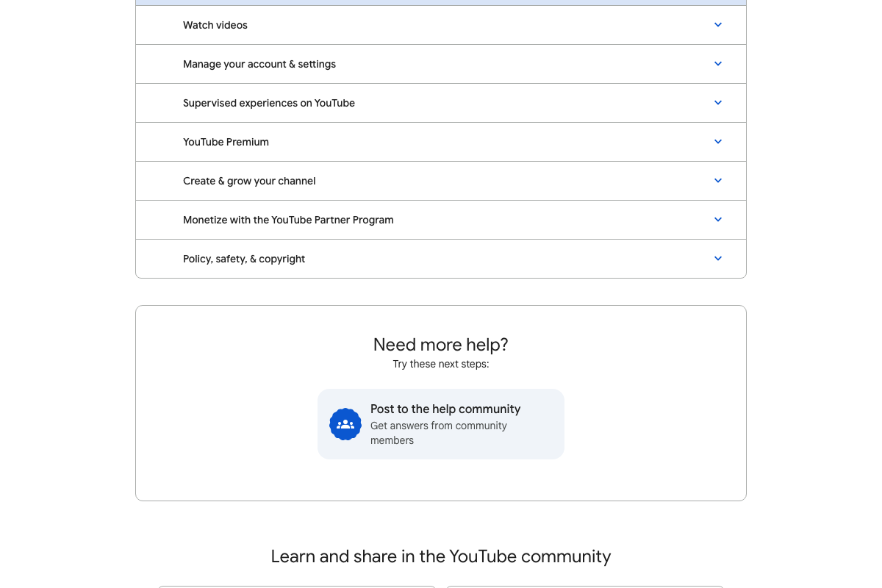
Task: Click Supervised experiences on YouTube label
Action: tap(269, 103)
